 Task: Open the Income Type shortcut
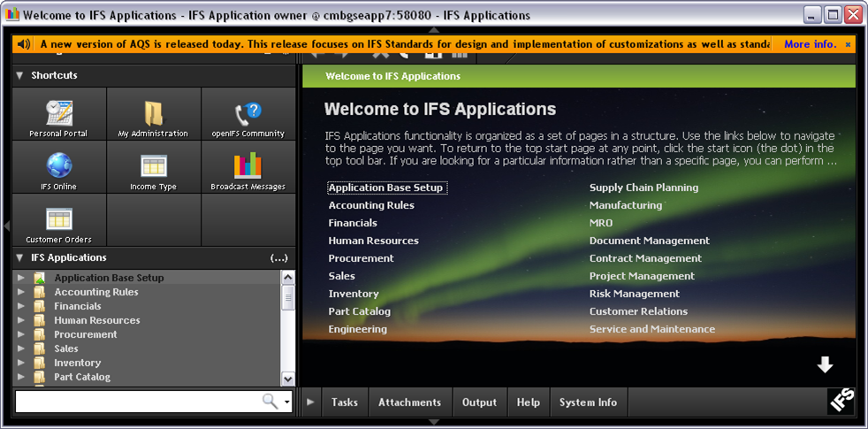(x=153, y=167)
